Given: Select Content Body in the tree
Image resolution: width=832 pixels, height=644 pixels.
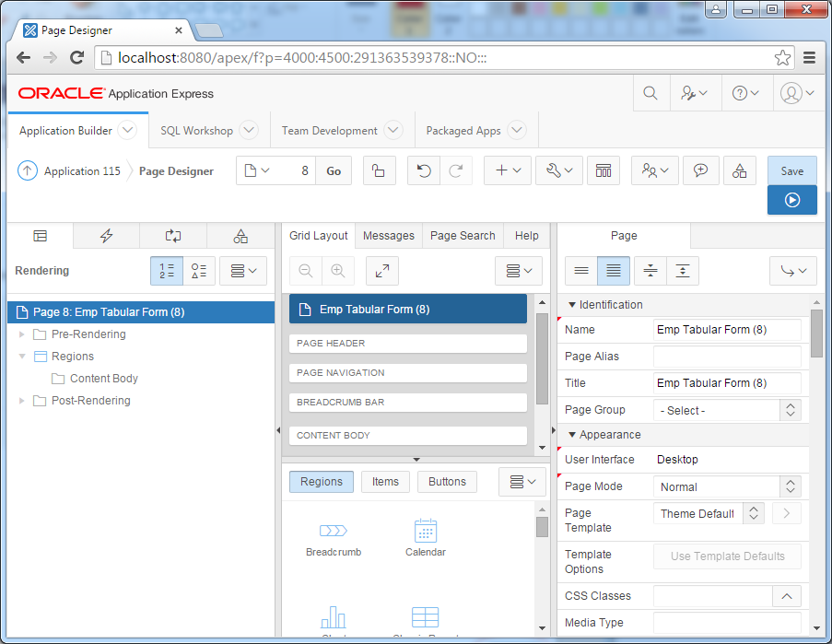Looking at the screenshot, I should pyautogui.click(x=104, y=379).
